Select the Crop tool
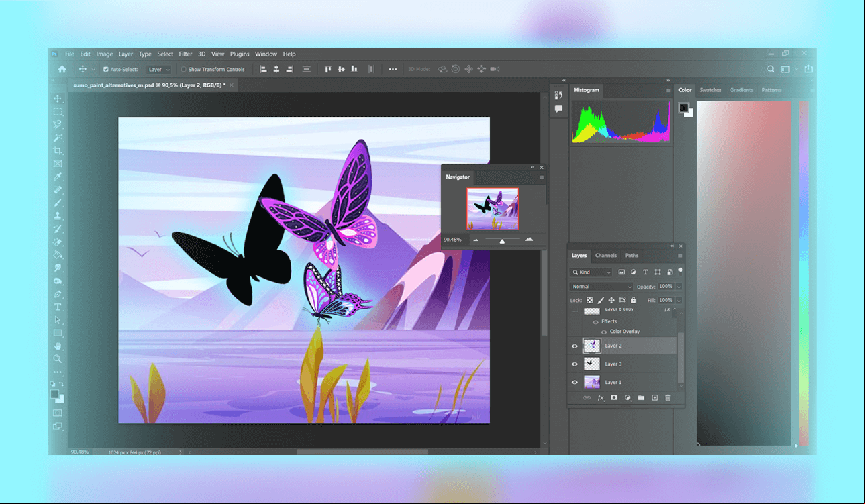The height and width of the screenshot is (504, 865). (58, 150)
